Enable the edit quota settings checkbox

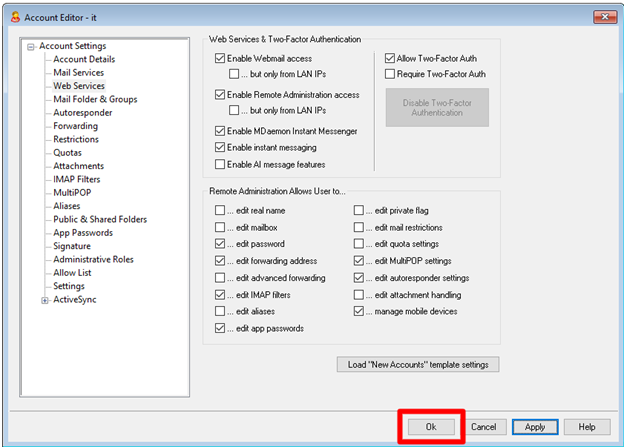click(x=360, y=244)
